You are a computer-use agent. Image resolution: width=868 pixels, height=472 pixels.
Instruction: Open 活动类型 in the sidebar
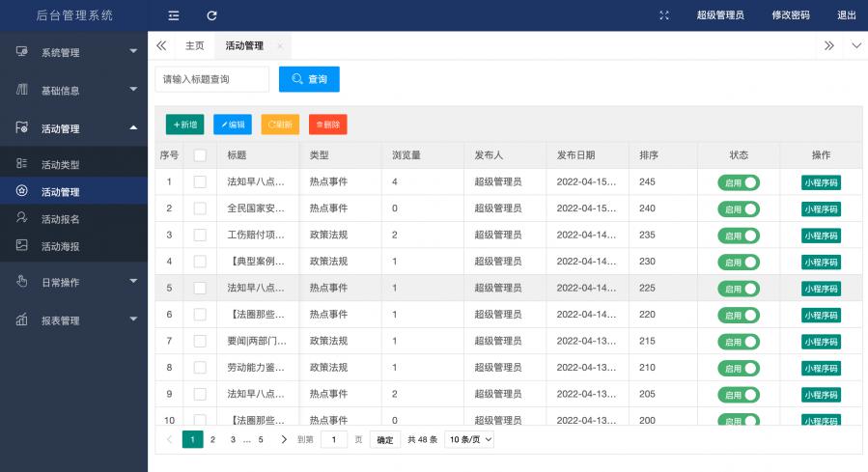[x=60, y=165]
